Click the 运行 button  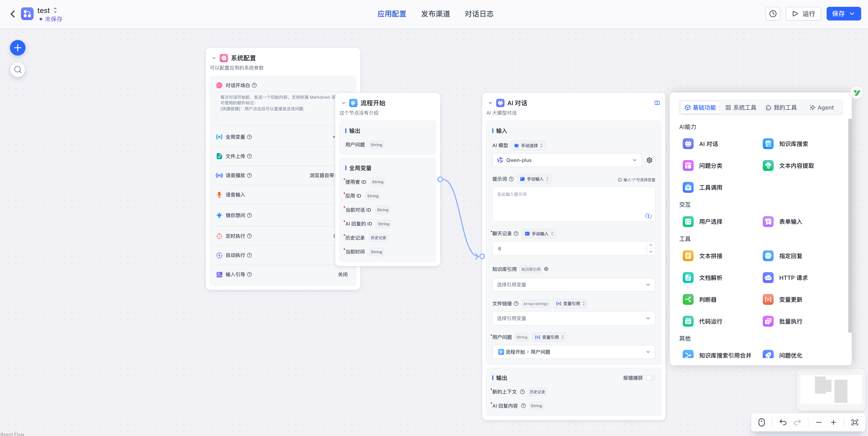tap(803, 14)
